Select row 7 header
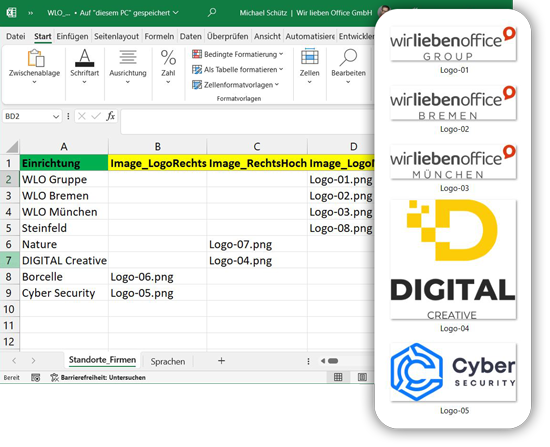This screenshot has width=550, height=447. (x=9, y=261)
